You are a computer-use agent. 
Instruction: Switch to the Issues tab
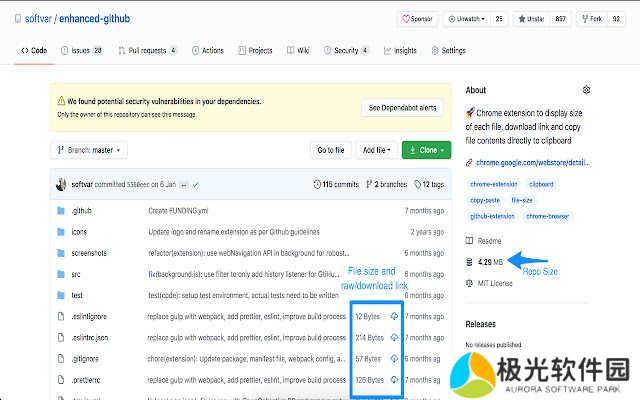(81, 50)
